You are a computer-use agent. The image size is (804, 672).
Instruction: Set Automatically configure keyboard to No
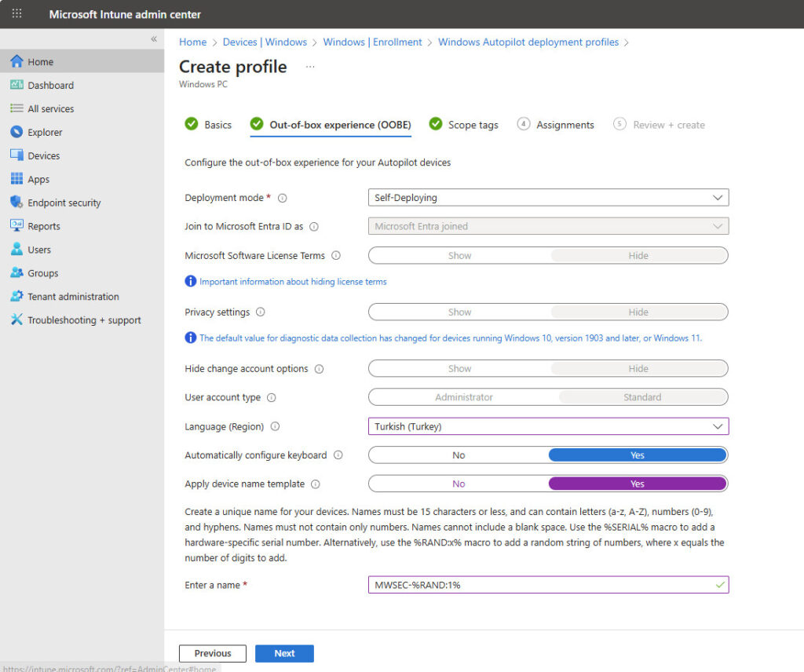(x=459, y=455)
